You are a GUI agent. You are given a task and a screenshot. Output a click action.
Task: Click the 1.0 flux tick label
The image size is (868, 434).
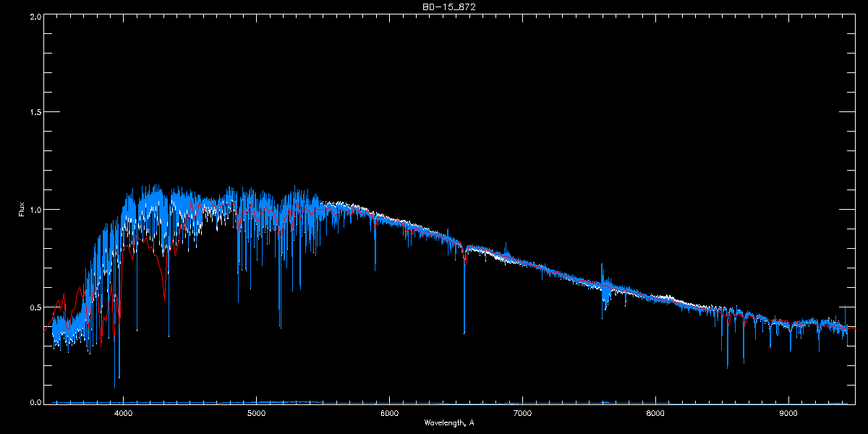pyautogui.click(x=35, y=210)
